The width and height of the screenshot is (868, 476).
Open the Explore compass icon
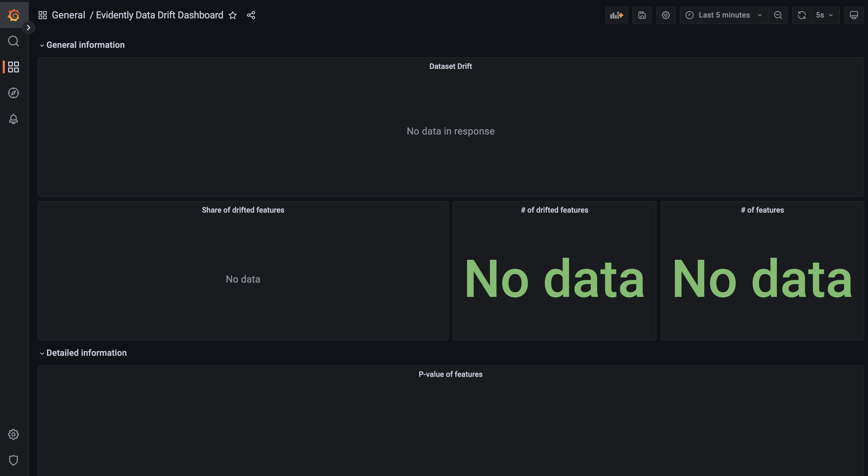13,93
